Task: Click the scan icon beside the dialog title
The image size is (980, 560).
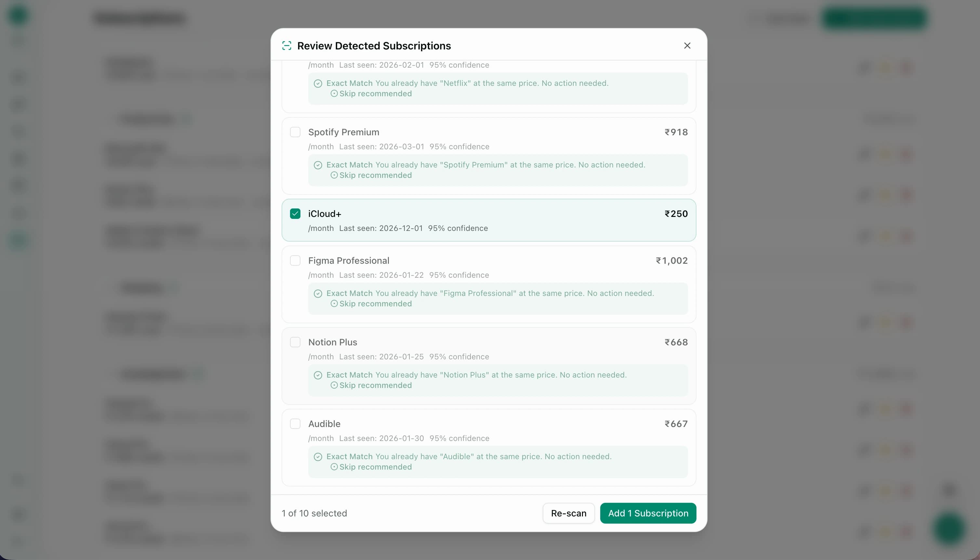Action: tap(287, 46)
